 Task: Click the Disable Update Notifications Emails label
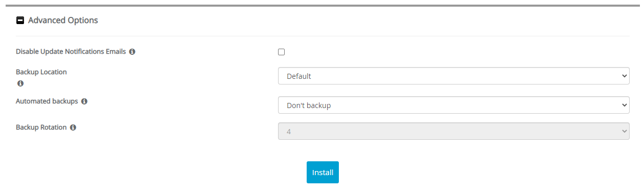click(x=71, y=52)
